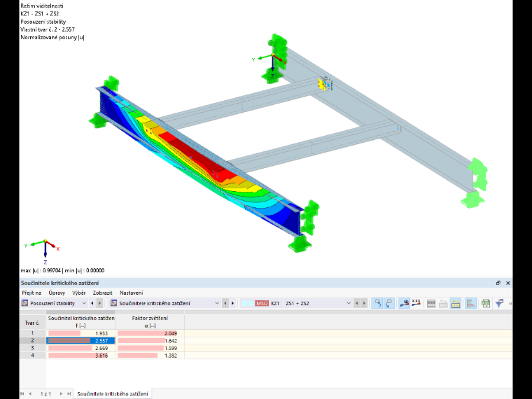Screen dimensions: 532x399
Task: Open the Výběr menu
Action: pyautogui.click(x=78, y=293)
